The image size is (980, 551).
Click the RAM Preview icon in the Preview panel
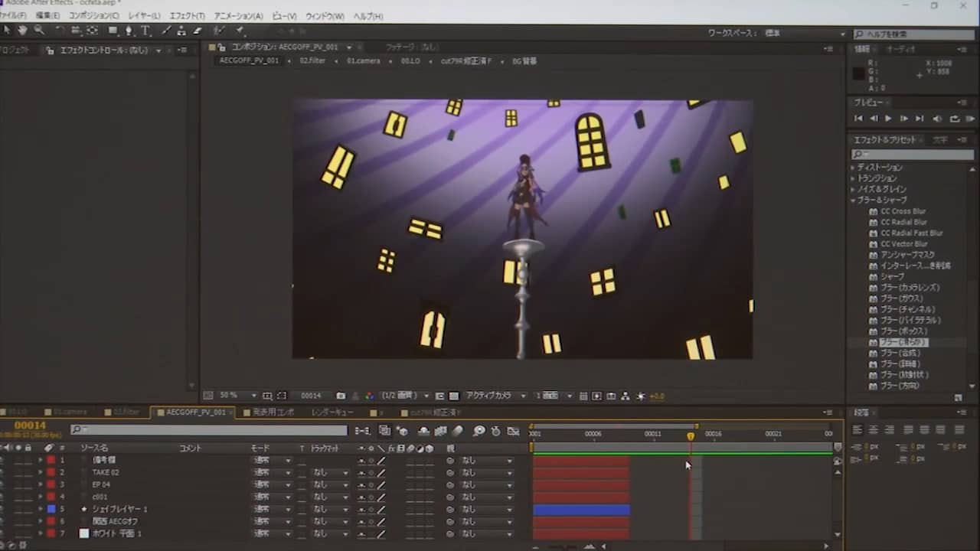[971, 119]
